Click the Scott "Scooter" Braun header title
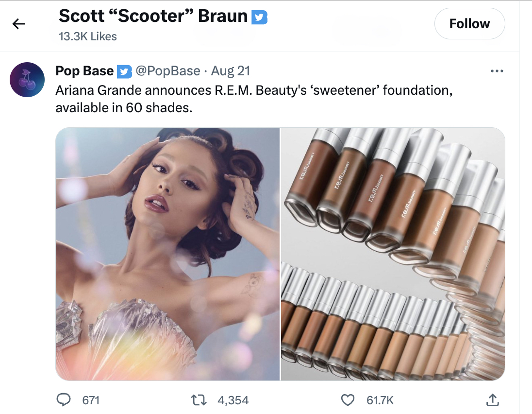The image size is (532, 414). 153,17
